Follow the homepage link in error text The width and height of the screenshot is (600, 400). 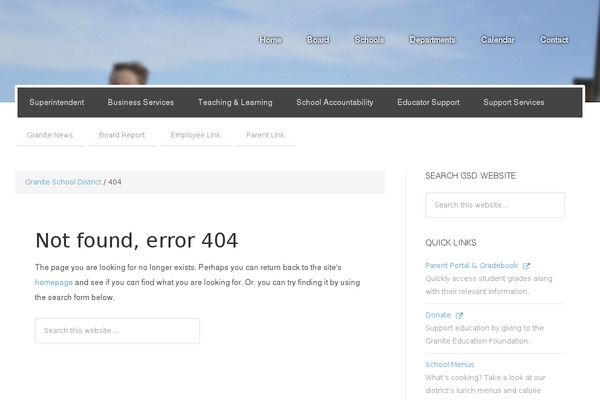click(54, 282)
